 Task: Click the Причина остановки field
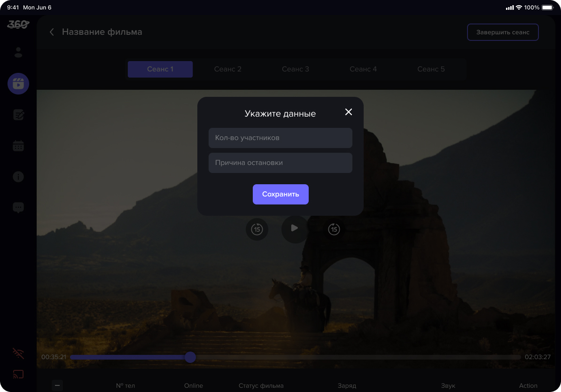(280, 163)
